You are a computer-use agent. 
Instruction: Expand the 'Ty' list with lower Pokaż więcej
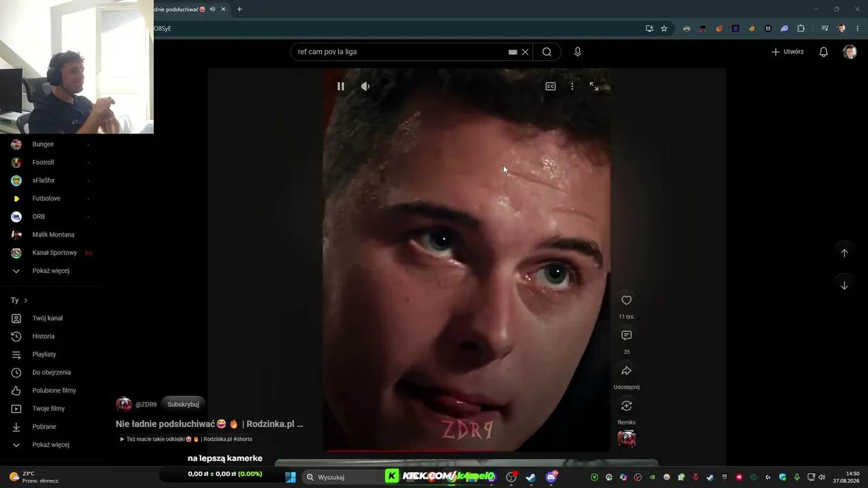52,445
